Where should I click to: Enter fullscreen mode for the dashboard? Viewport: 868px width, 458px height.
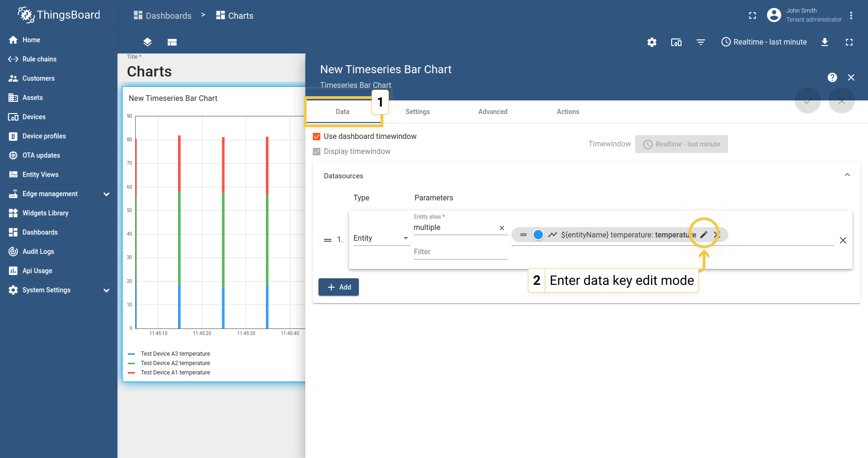[849, 42]
